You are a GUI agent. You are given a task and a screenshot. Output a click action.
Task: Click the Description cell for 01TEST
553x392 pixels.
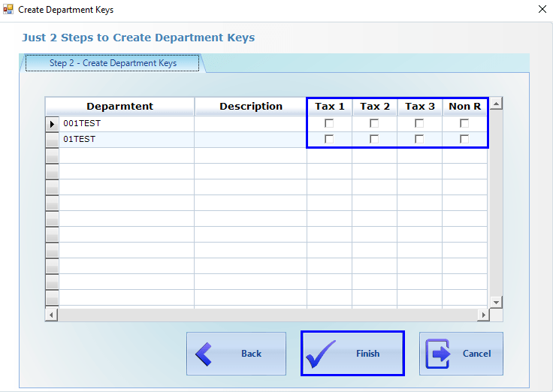click(251, 140)
